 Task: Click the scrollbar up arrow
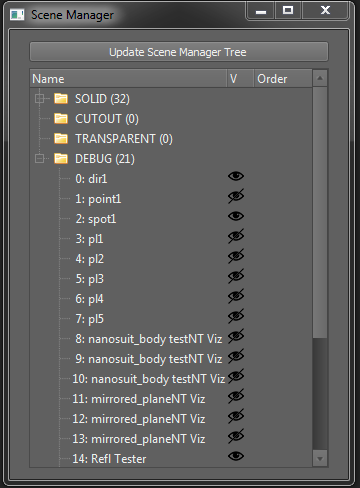click(x=320, y=78)
